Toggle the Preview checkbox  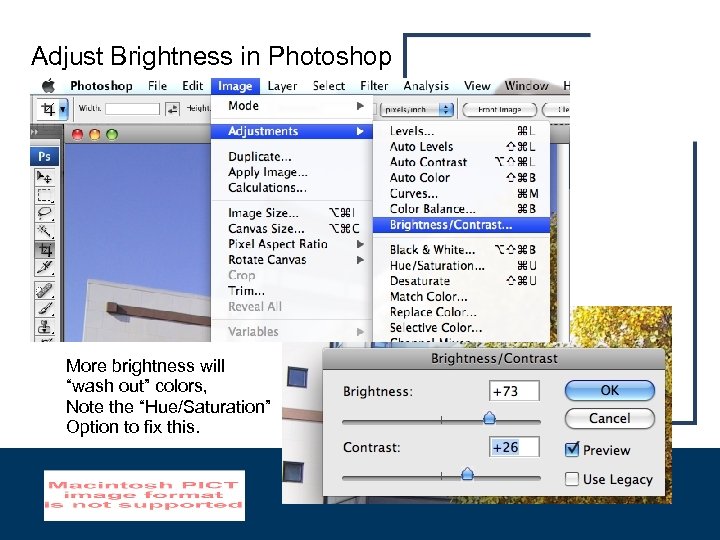[572, 449]
